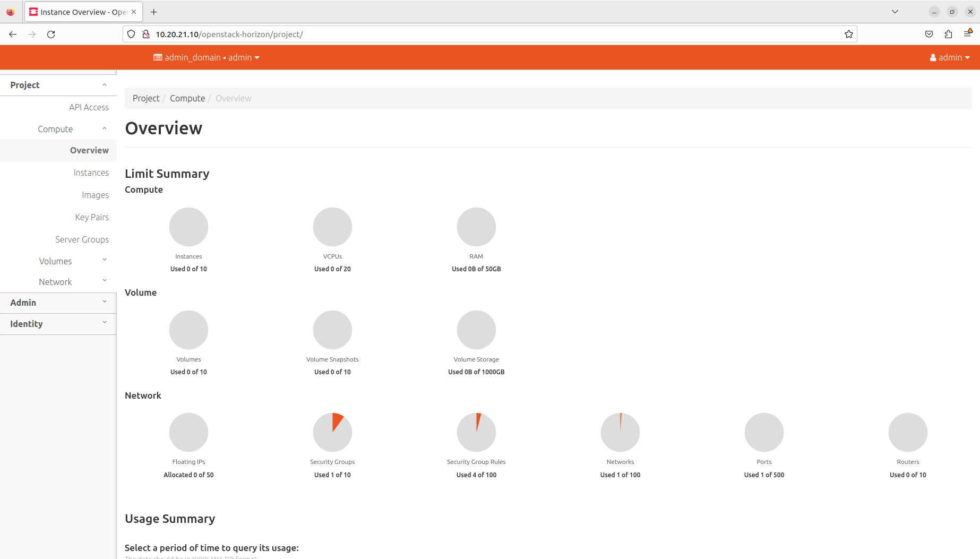Expand the Volumes section

(x=55, y=261)
